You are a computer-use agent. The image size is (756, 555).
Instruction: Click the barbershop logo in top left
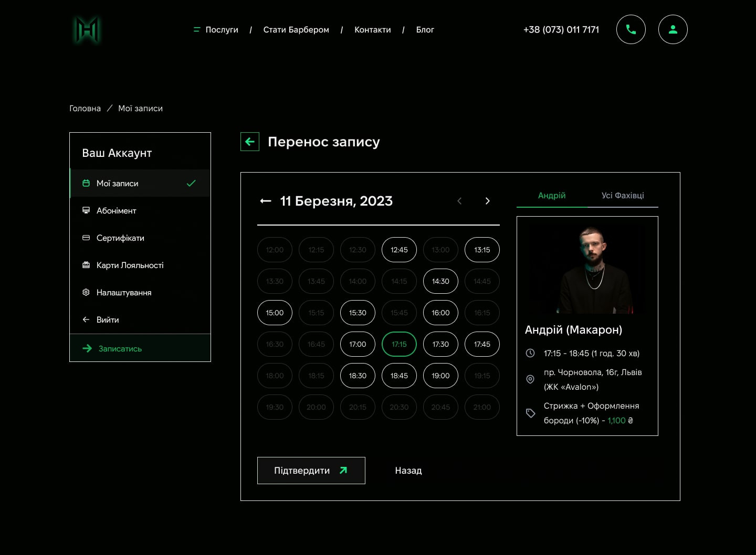click(x=87, y=30)
